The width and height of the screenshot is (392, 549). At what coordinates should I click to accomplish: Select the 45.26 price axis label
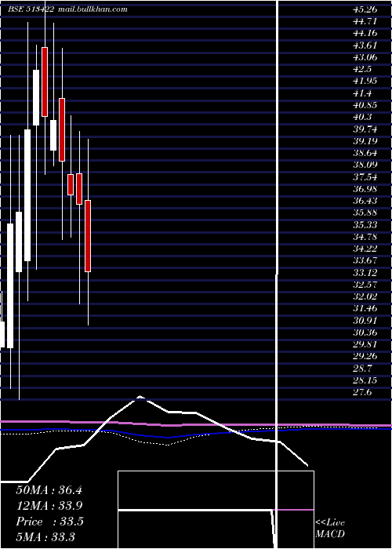click(x=365, y=9)
